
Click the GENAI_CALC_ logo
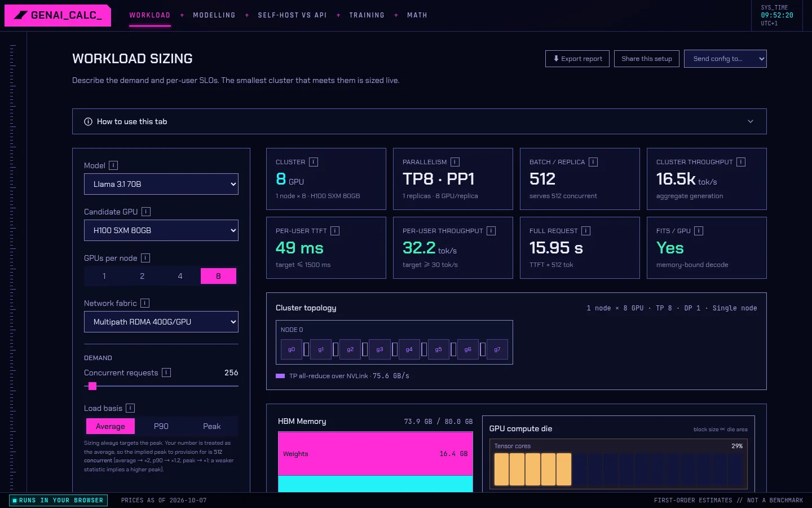click(x=58, y=15)
